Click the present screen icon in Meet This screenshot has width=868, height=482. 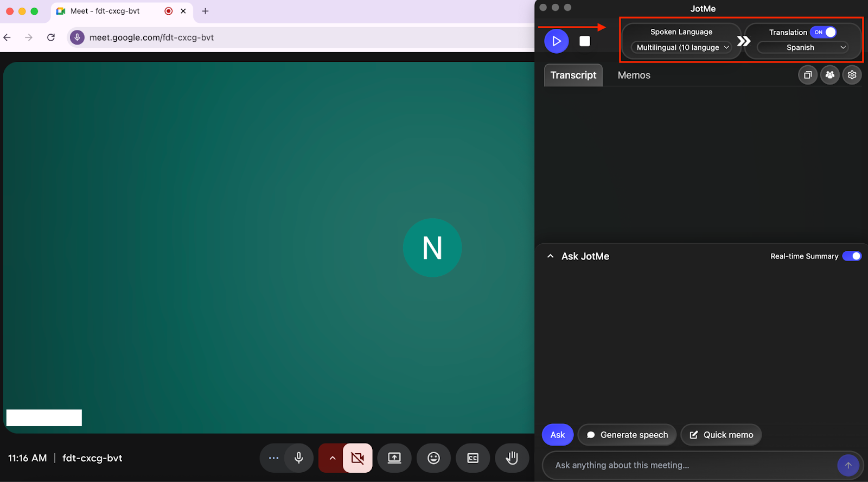(394, 458)
